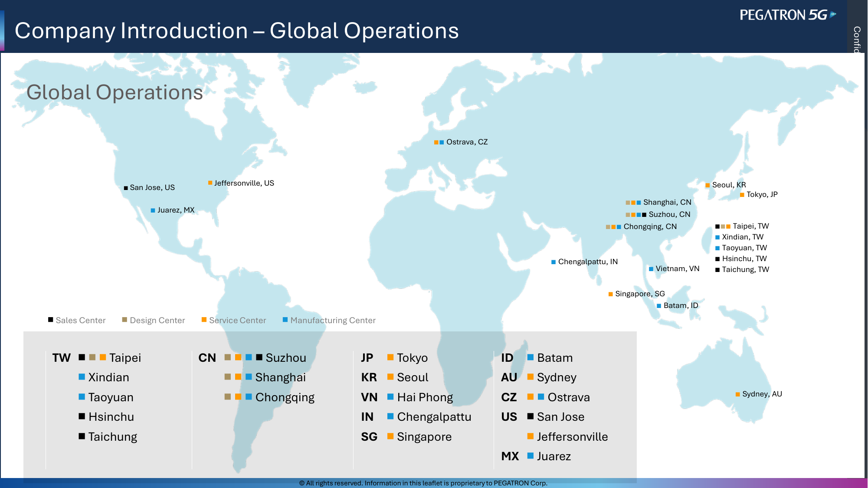
Task: Click the Ostrava, CZ map label
Action: click(x=467, y=142)
